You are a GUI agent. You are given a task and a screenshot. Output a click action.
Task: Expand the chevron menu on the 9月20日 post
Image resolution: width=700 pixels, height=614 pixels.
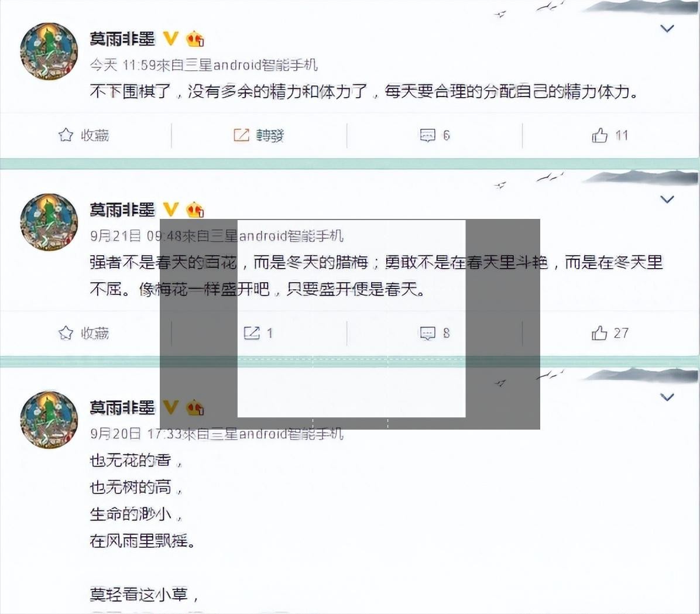click(667, 397)
